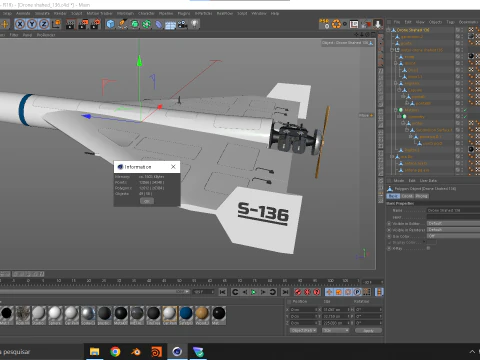The height and width of the screenshot is (360, 480).
Task: Open the Window menu
Action: (x=259, y=13)
